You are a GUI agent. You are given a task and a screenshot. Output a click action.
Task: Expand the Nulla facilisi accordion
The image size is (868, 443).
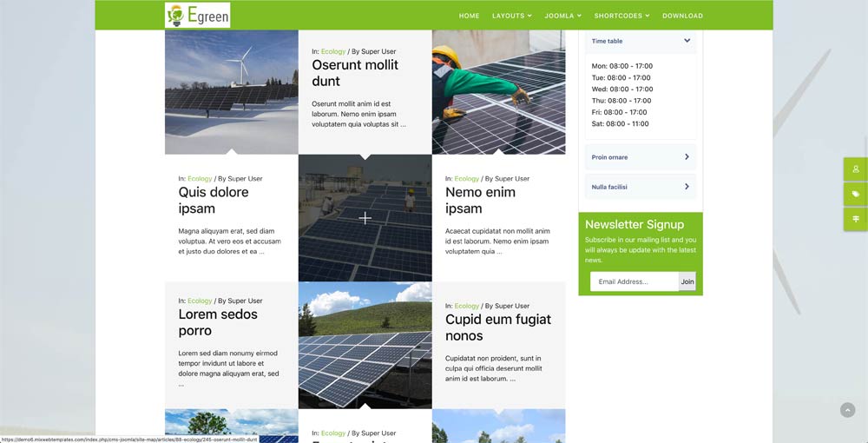(x=641, y=187)
